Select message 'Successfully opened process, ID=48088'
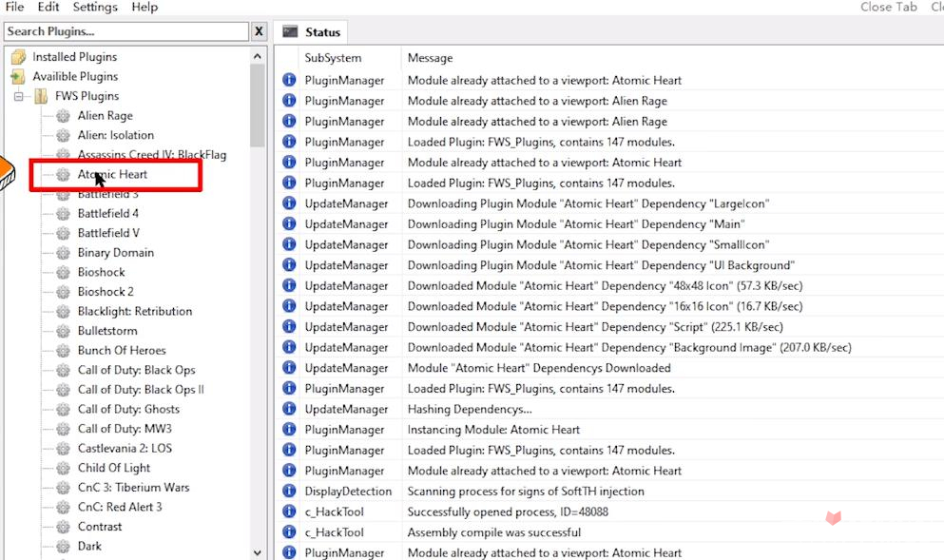The height and width of the screenshot is (560, 944). (x=508, y=512)
